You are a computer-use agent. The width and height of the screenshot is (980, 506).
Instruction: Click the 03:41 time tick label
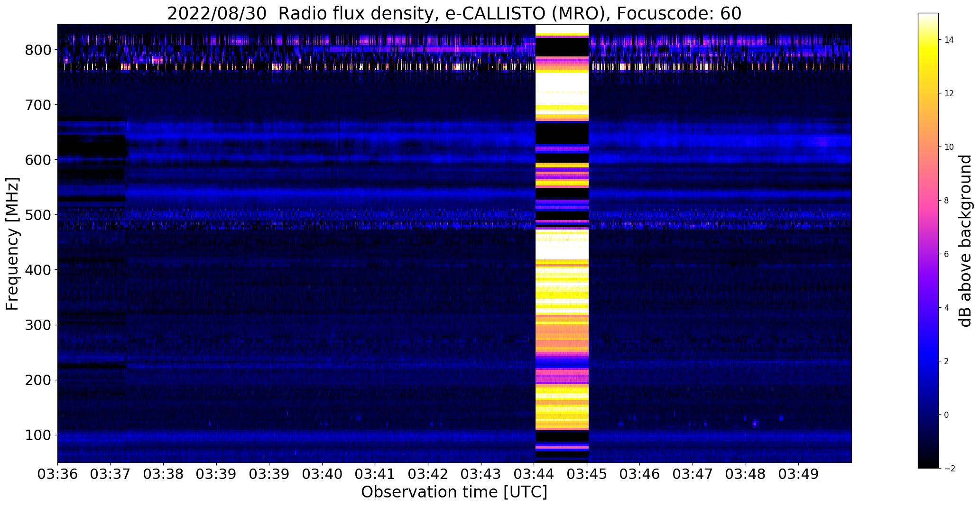(x=375, y=474)
